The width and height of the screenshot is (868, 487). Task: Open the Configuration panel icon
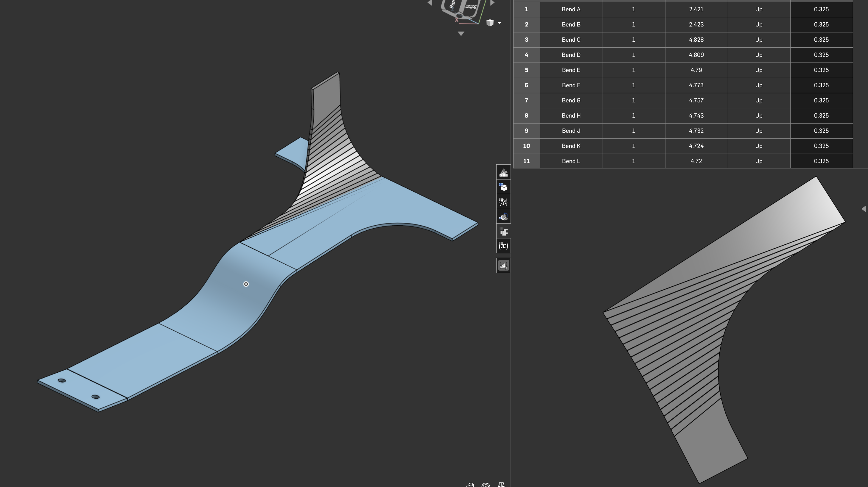tap(503, 187)
